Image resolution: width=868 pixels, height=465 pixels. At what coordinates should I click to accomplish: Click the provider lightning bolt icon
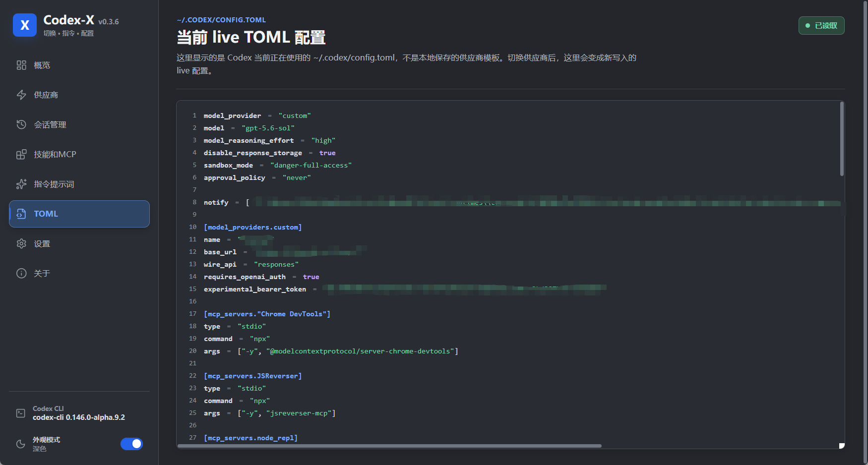(21, 95)
